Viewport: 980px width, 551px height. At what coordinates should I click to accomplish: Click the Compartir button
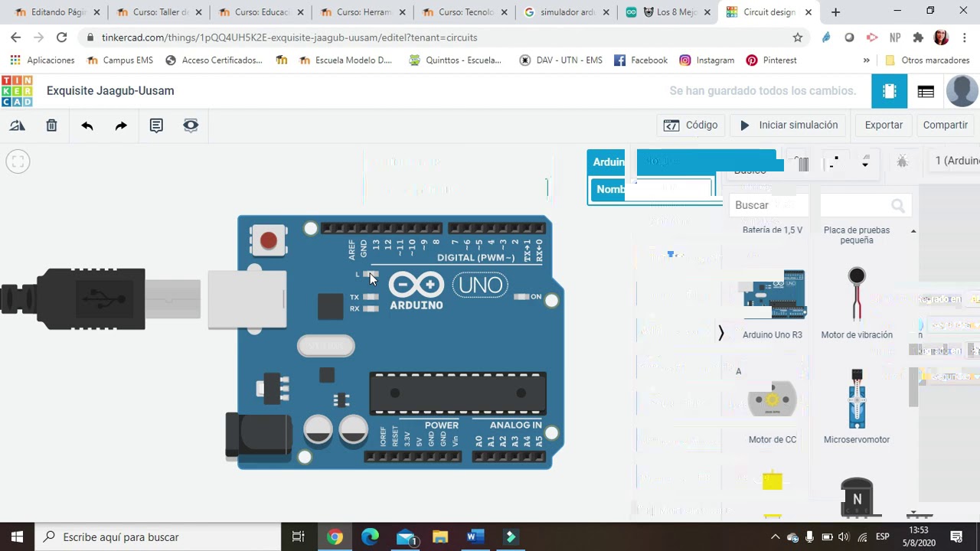coord(946,125)
